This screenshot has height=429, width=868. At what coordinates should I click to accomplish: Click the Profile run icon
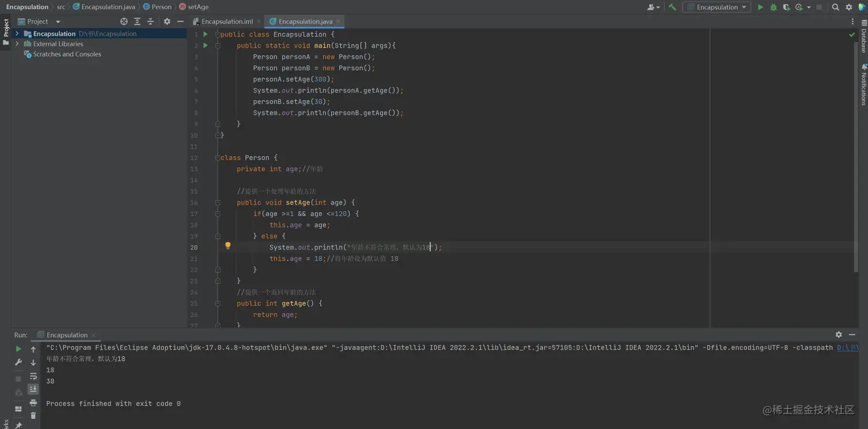799,7
